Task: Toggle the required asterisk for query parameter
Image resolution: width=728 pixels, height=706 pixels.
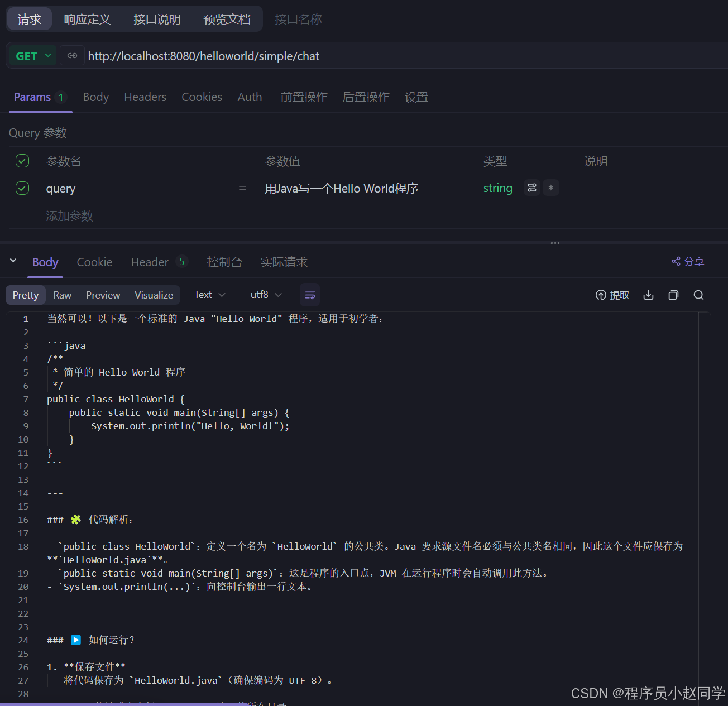Action: point(551,188)
